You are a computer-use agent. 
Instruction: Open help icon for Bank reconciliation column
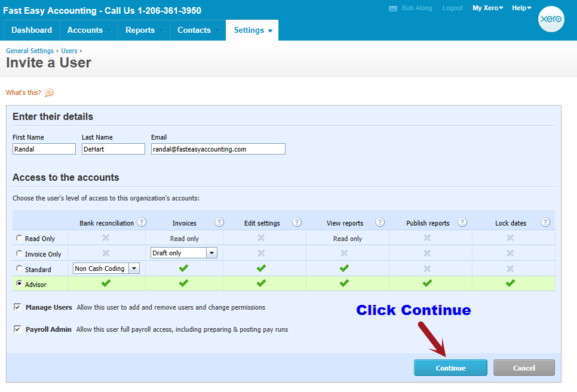(x=142, y=222)
